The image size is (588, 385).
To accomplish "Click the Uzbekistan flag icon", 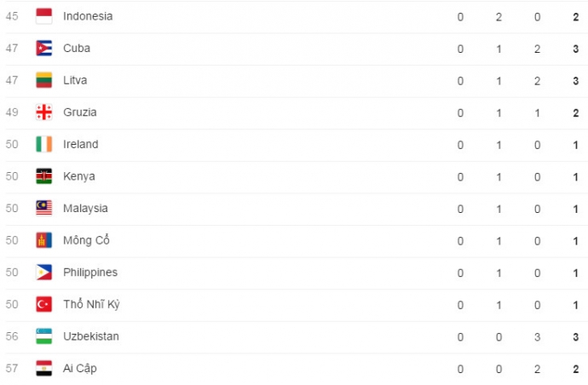I will click(x=43, y=336).
